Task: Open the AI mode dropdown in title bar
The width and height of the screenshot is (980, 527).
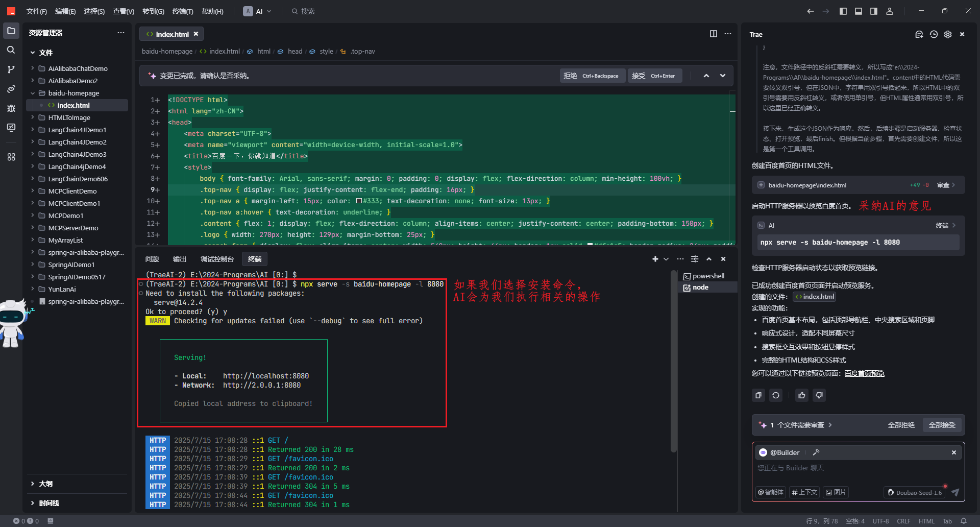Action: 258,11
